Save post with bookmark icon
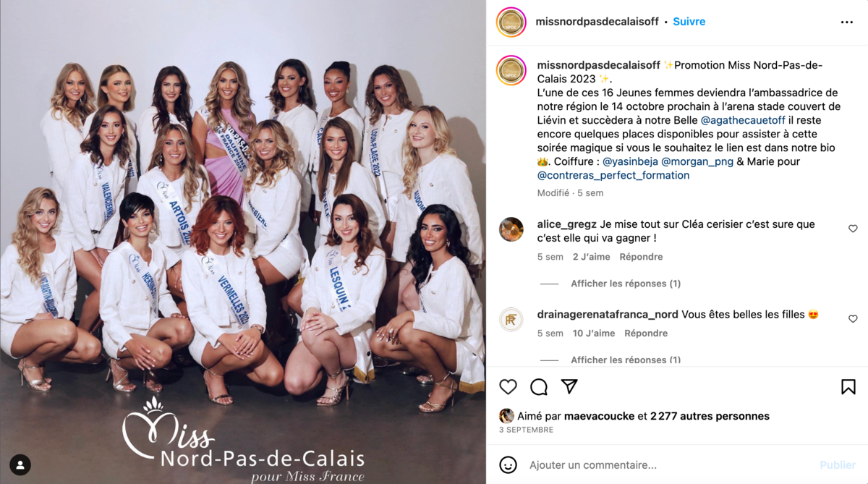This screenshot has height=484, width=868. click(848, 386)
